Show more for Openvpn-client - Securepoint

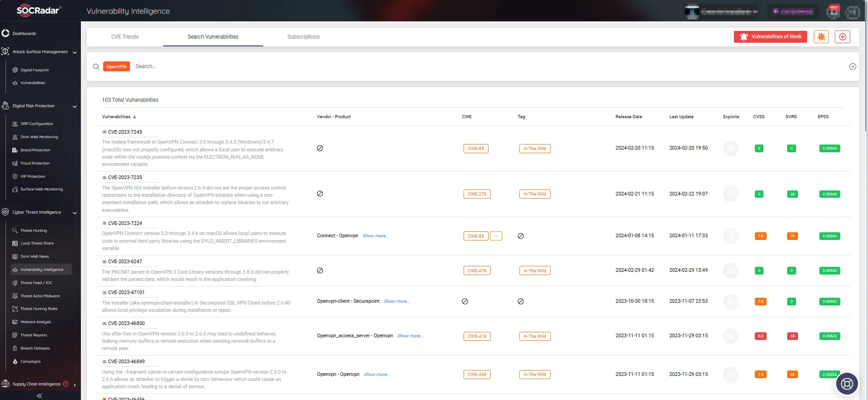397,301
